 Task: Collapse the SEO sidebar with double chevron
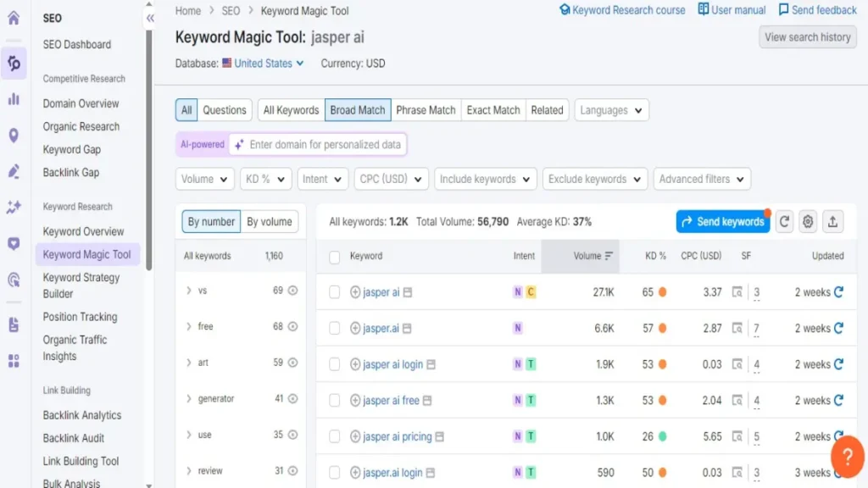point(150,19)
